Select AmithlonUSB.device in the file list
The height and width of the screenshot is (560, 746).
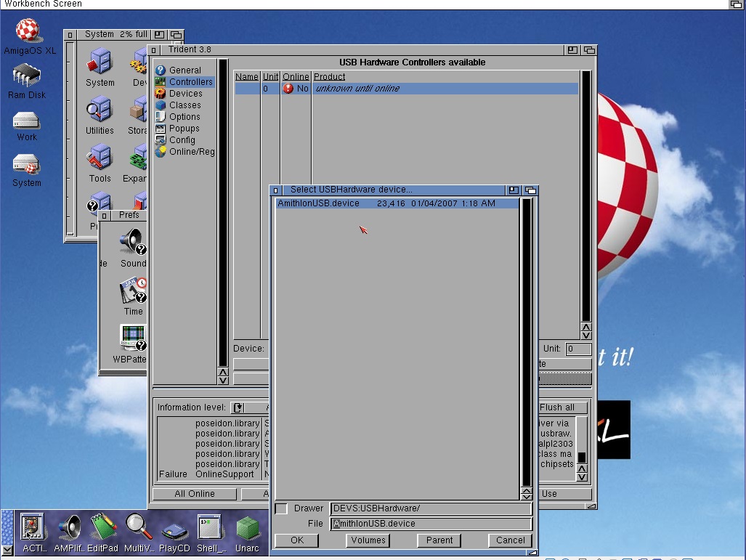[397, 203]
